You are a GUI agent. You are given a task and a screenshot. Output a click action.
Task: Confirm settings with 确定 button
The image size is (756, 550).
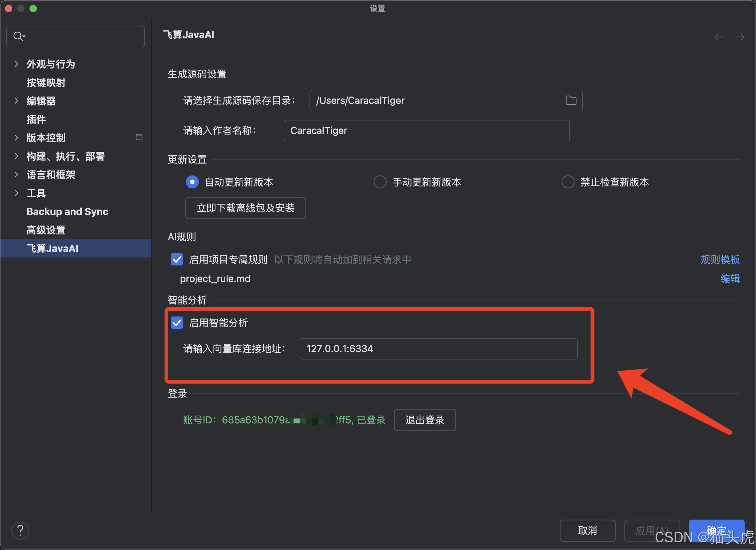point(716,530)
